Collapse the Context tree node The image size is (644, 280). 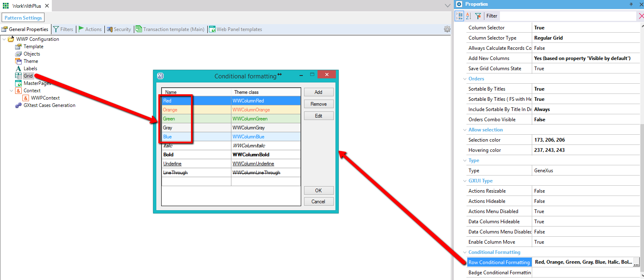(x=11, y=91)
